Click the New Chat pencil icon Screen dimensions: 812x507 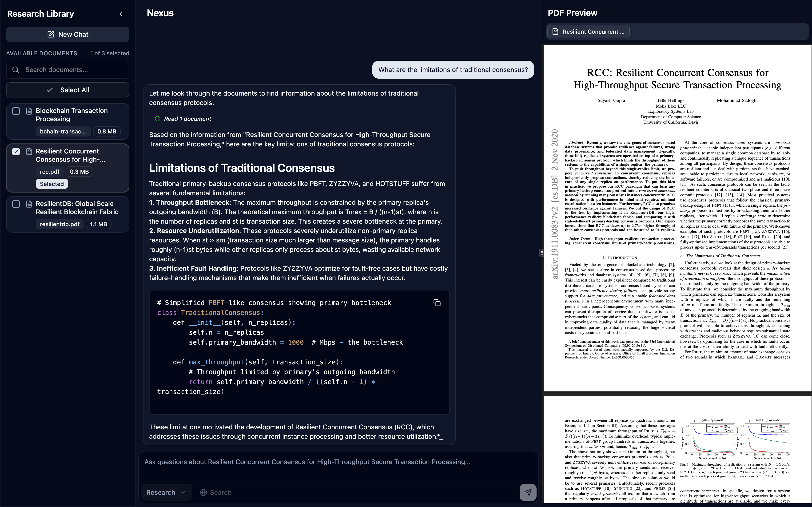[51, 35]
